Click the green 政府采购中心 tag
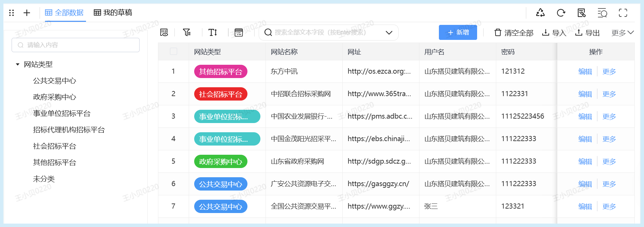This screenshot has height=227, width=644. pyautogui.click(x=221, y=162)
